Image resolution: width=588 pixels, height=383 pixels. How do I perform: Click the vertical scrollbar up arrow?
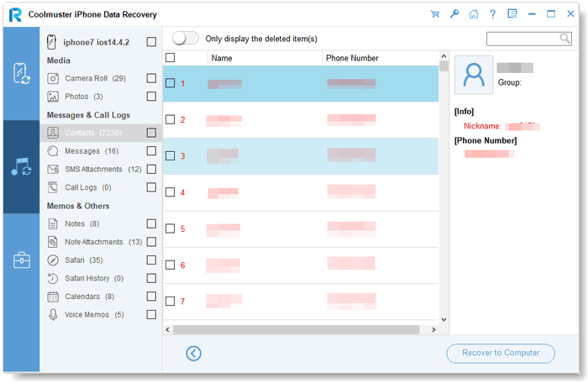click(x=444, y=56)
